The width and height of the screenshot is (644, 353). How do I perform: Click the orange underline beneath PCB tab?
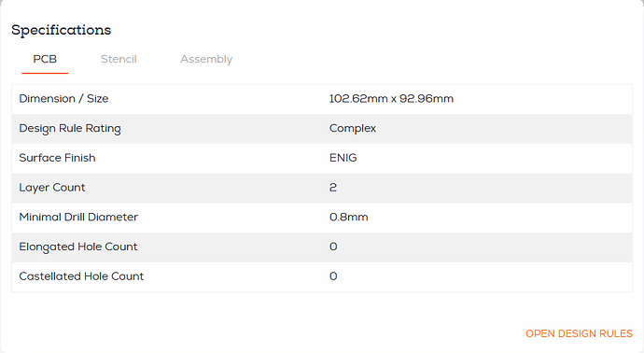coord(45,73)
